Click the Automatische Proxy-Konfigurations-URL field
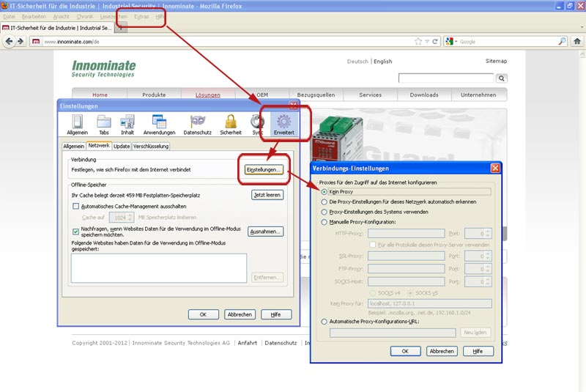 point(393,333)
